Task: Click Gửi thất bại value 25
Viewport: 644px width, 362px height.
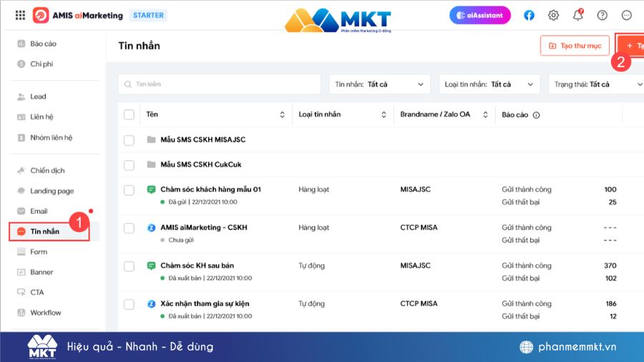Action: [613, 202]
